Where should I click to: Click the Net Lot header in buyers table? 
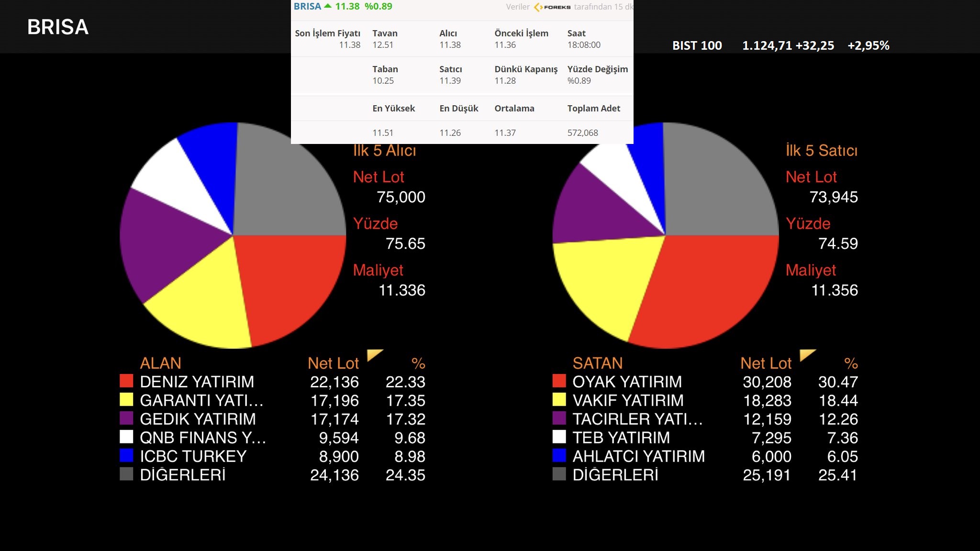click(334, 363)
